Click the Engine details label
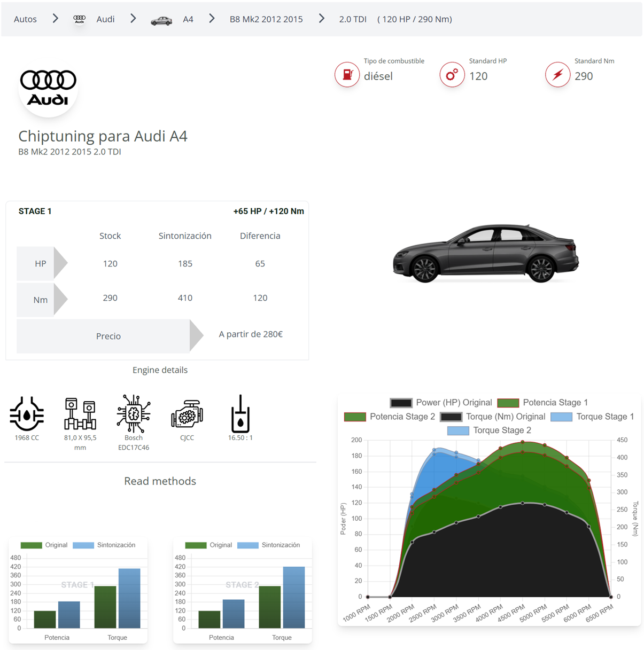Screen dimensions: 644x650 (160, 370)
